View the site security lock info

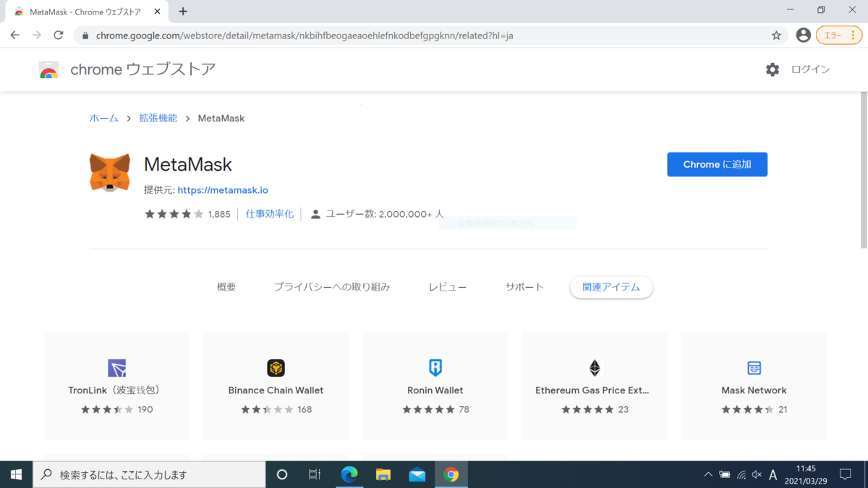(85, 35)
